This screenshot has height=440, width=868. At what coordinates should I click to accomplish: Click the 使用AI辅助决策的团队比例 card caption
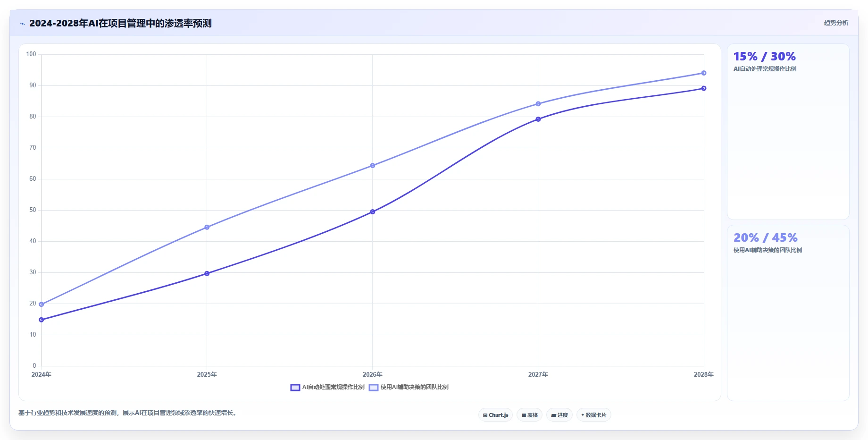(768, 250)
